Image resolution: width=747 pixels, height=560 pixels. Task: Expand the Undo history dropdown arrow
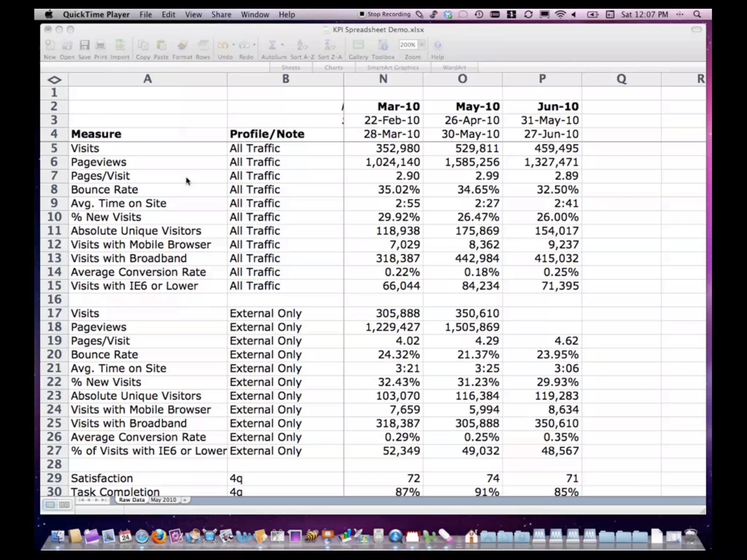(233, 45)
